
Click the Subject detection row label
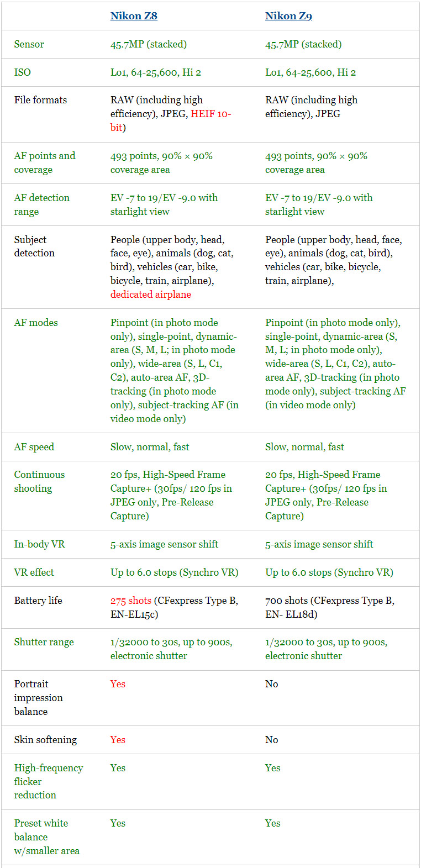(x=34, y=246)
